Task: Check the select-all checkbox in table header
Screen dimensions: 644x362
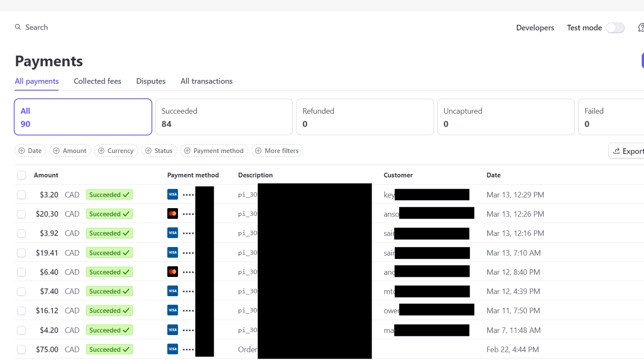Action: (21, 175)
